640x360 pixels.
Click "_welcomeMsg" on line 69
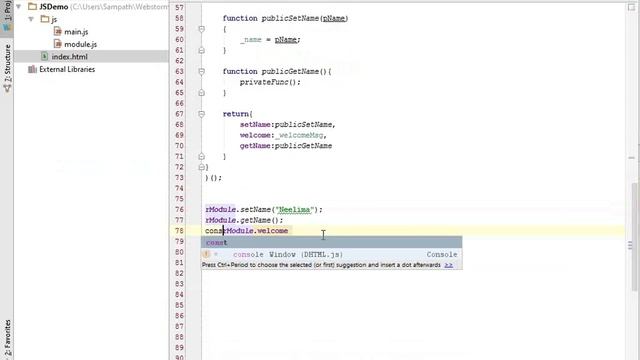[x=299, y=135]
